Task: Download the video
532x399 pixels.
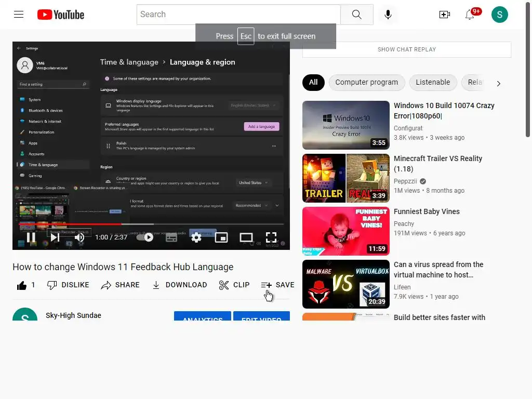Action: click(179, 285)
